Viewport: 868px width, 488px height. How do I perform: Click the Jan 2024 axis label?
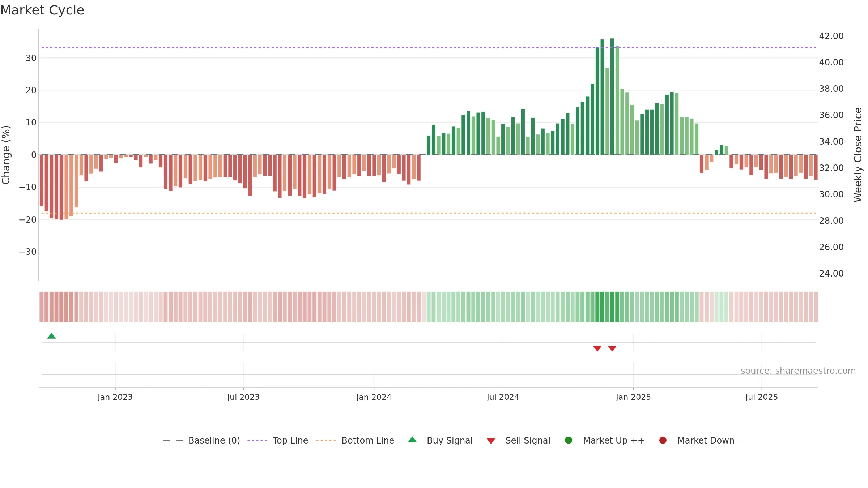coord(374,397)
